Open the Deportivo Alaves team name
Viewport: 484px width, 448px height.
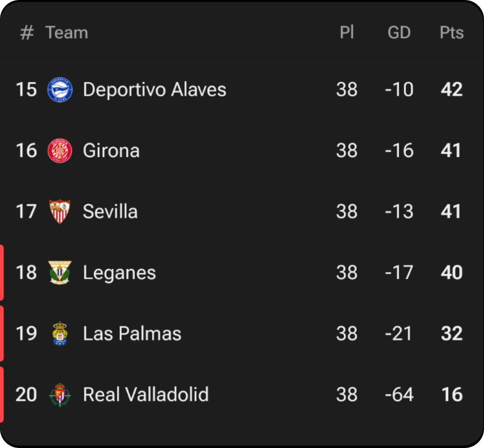(x=154, y=90)
